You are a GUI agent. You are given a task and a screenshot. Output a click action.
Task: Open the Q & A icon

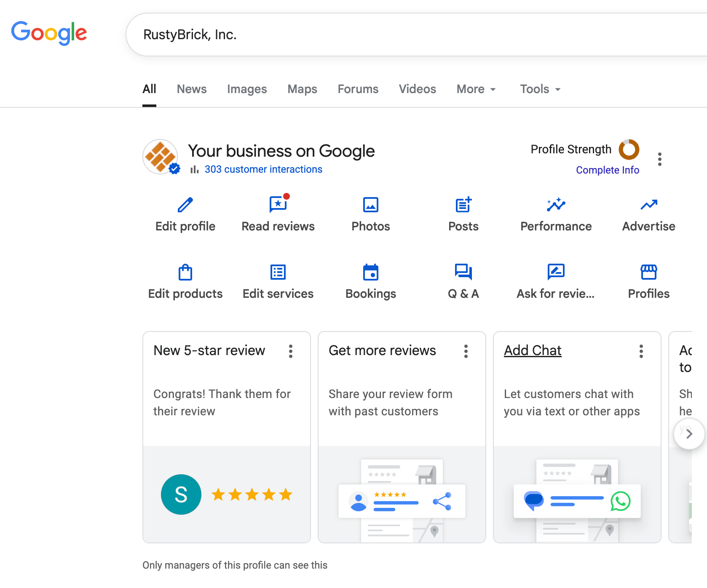tap(463, 273)
